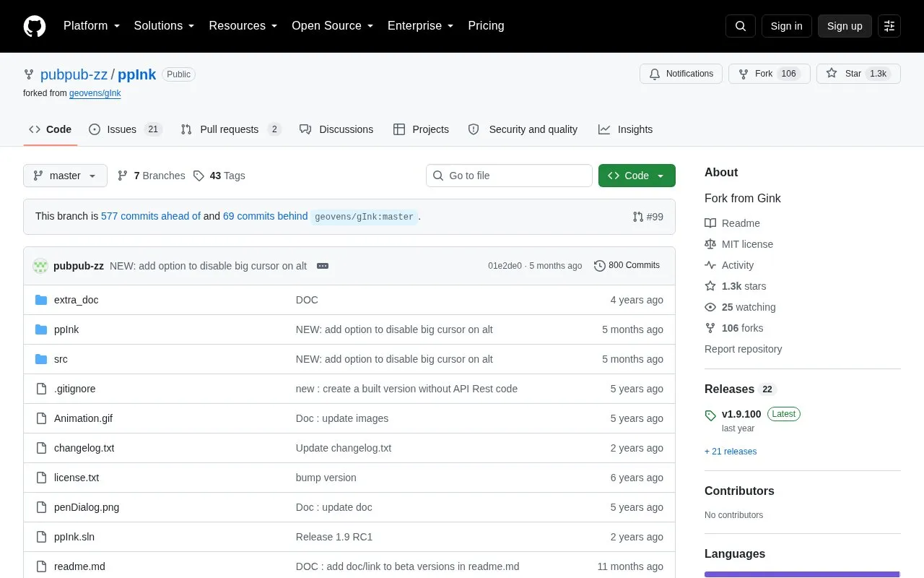Screen dimensions: 924x578
Task: Open the Pull requests tab
Action: [231, 129]
